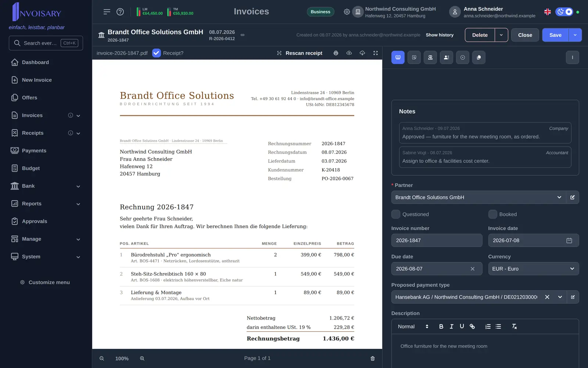The image size is (588, 368).
Task: Expand the Reports sidebar submenu
Action: pos(78,204)
